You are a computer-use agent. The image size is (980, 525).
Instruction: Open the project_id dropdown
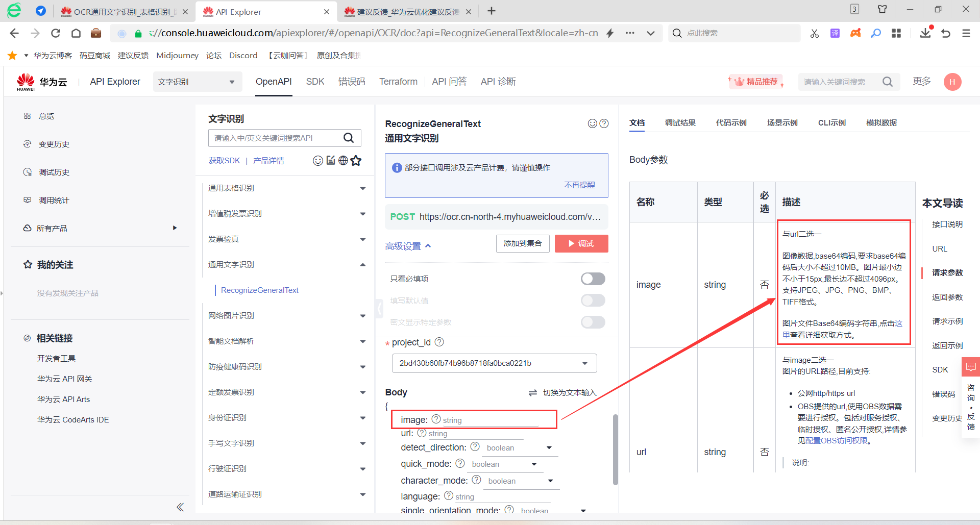[x=494, y=363]
